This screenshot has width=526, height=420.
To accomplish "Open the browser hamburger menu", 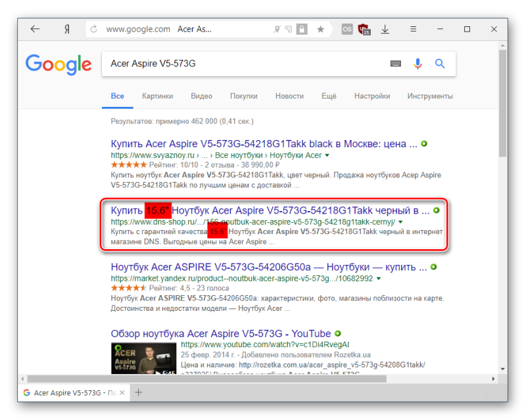I will [x=414, y=29].
